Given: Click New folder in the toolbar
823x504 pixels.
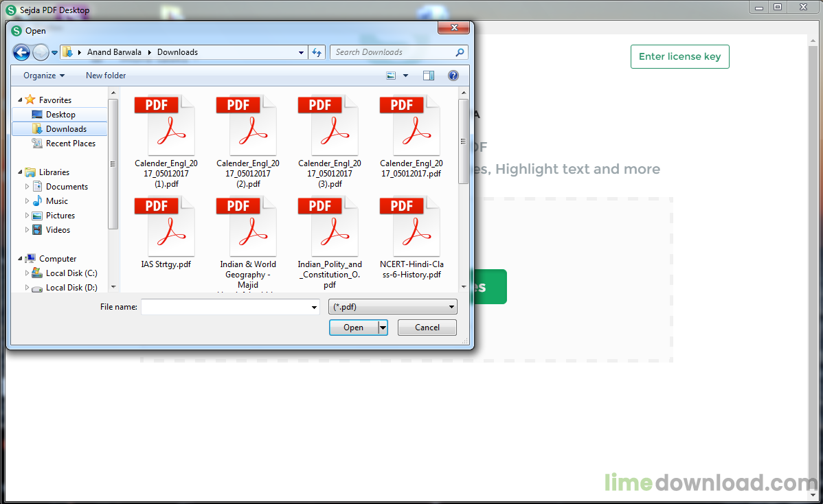Looking at the screenshot, I should [106, 76].
